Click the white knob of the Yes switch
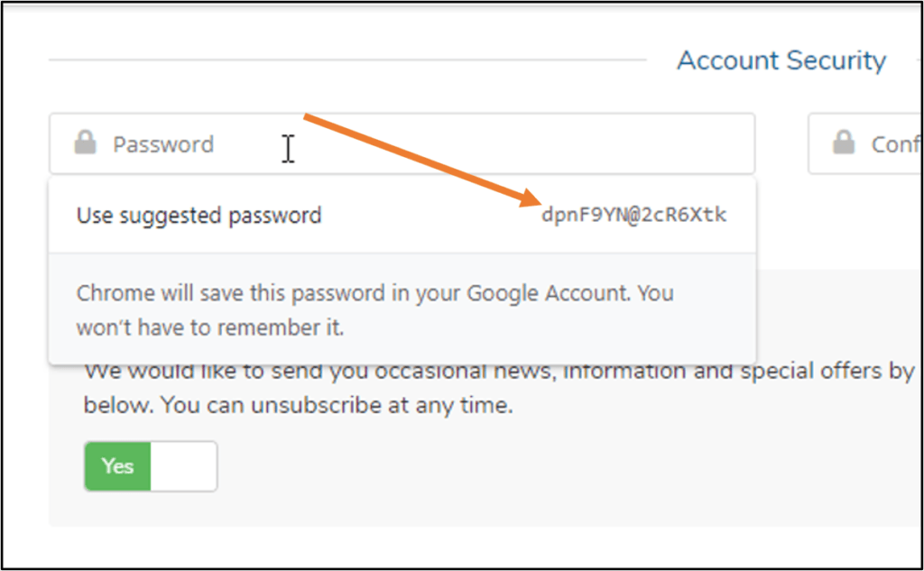 (x=184, y=466)
